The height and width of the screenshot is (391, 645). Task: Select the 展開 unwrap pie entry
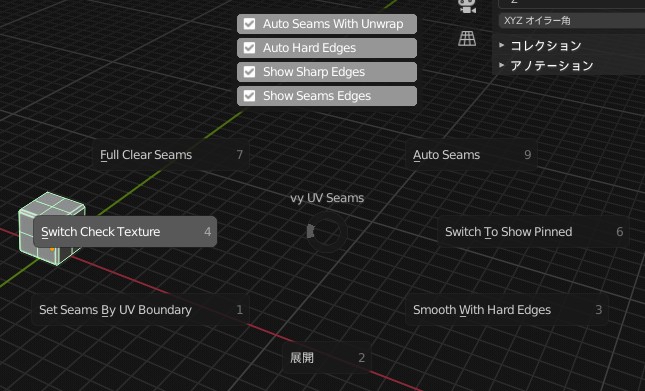pos(327,358)
